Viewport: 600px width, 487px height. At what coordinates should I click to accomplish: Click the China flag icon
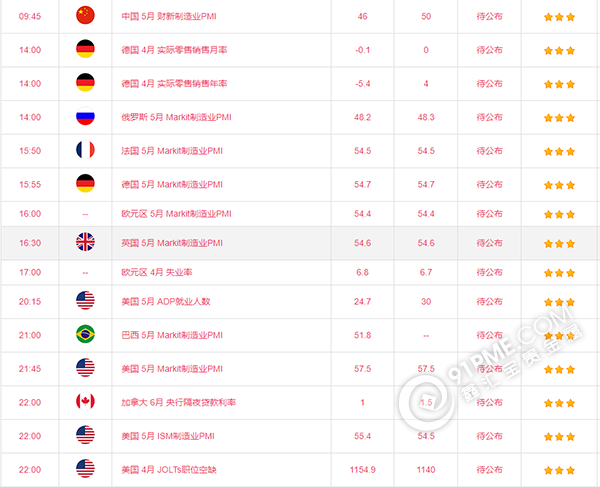tap(85, 15)
